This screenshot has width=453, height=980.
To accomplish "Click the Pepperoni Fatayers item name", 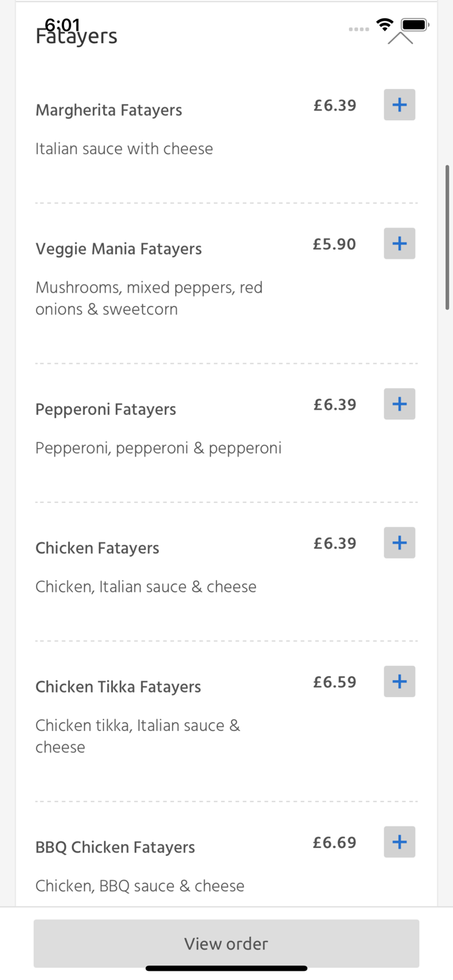I will point(105,409).
